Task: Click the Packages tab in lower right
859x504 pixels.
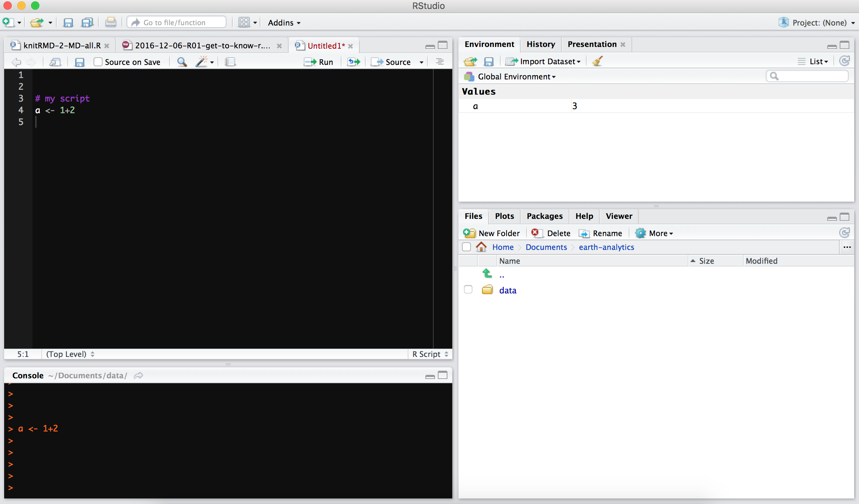Action: pyautogui.click(x=544, y=215)
